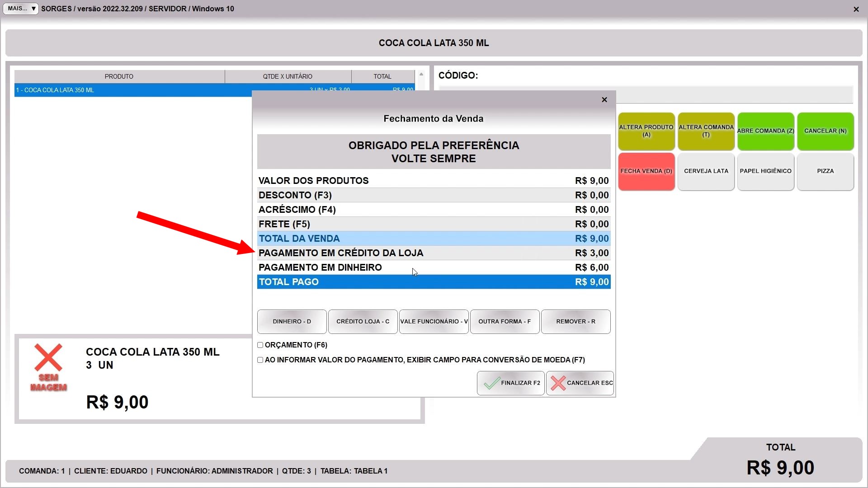Click the PRODUTO column header

point(119,76)
